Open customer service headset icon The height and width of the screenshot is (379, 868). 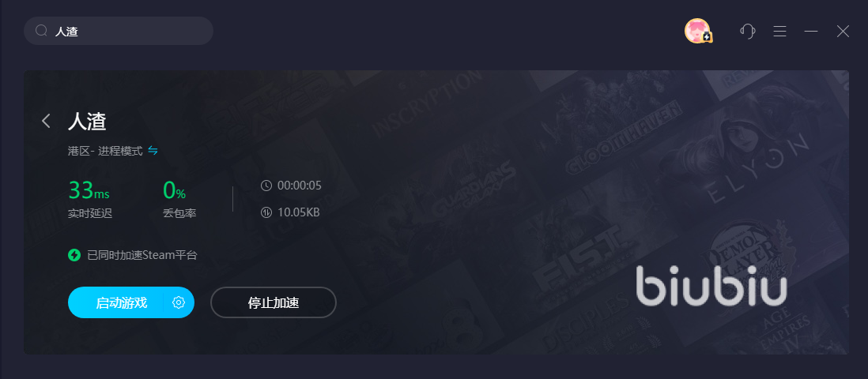(x=748, y=31)
